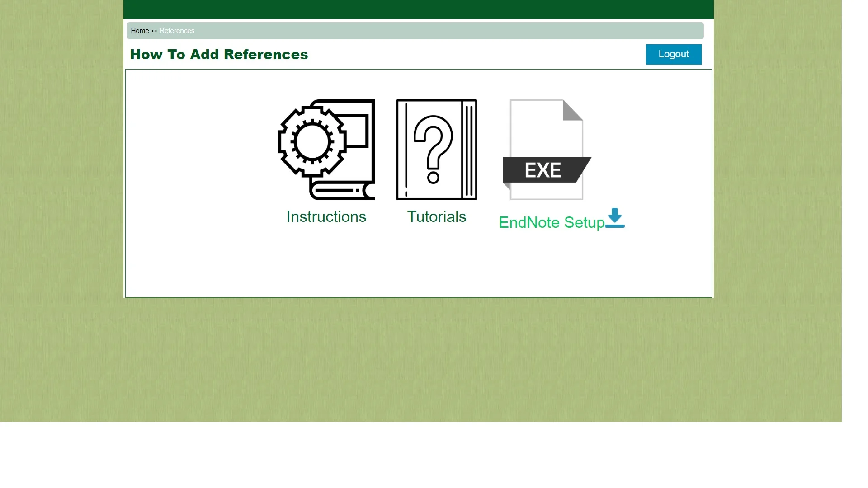Viewport: 868px width, 488px height.
Task: Download via EndNote Setup text link
Action: (551, 223)
